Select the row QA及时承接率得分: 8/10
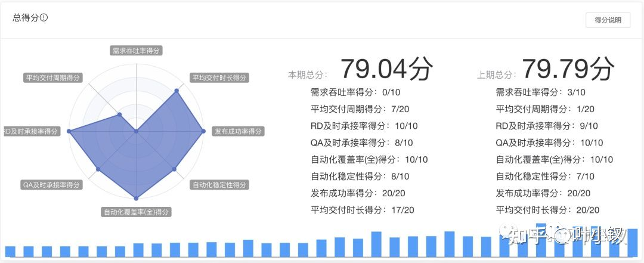Image resolution: width=644 pixels, height=263 pixels. (x=362, y=143)
